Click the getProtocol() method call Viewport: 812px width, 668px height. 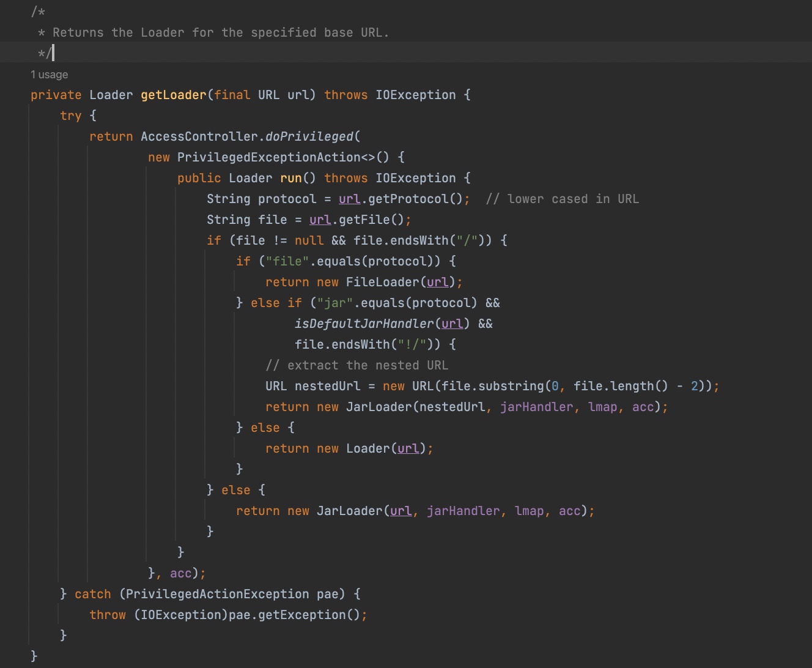[415, 199]
